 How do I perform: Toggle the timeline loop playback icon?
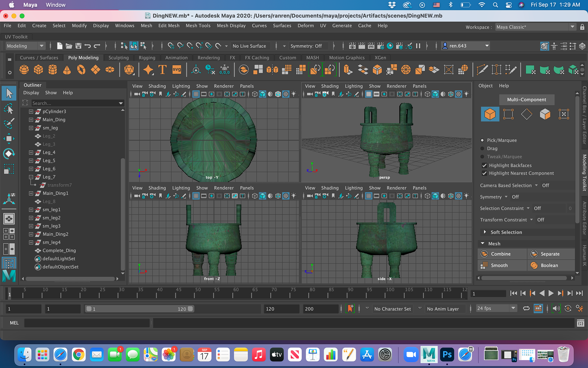click(526, 309)
